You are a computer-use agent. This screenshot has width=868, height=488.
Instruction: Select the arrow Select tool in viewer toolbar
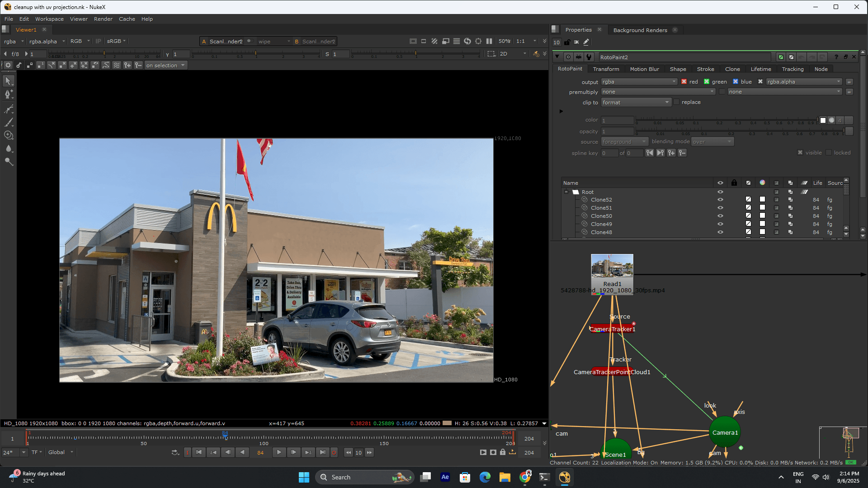click(x=9, y=81)
